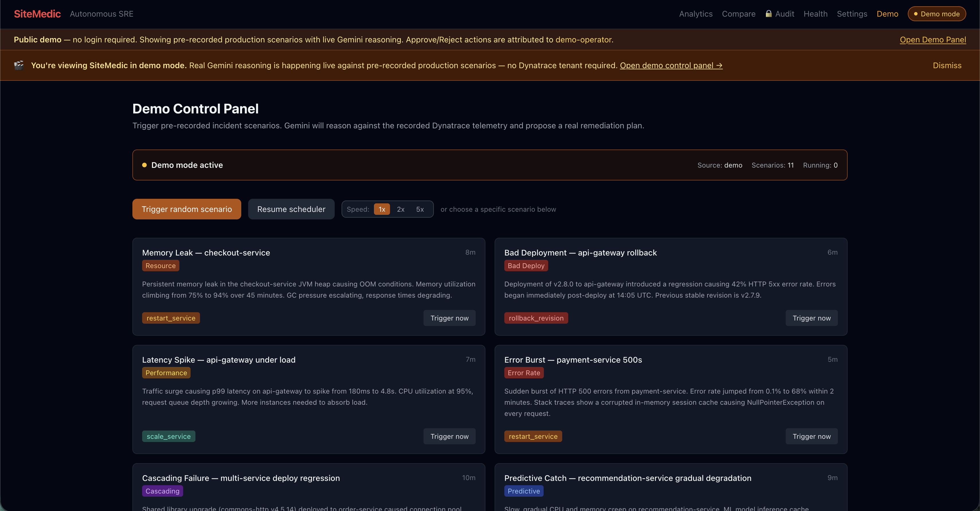This screenshot has width=980, height=511.
Task: Select the 'Memory Leak — checkout-service' title
Action: pos(206,252)
